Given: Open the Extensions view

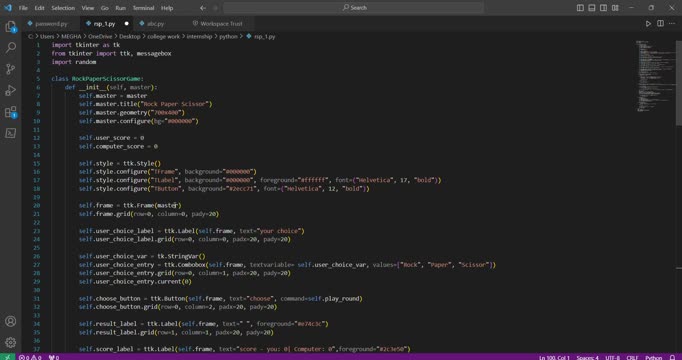Looking at the screenshot, I should pos(10,112).
